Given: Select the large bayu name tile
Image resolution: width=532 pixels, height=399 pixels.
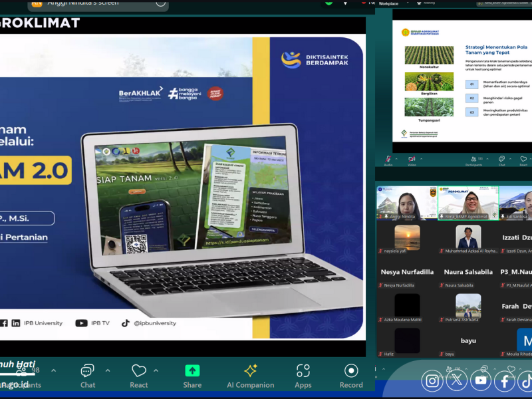Looking at the screenshot, I should tap(468, 340).
